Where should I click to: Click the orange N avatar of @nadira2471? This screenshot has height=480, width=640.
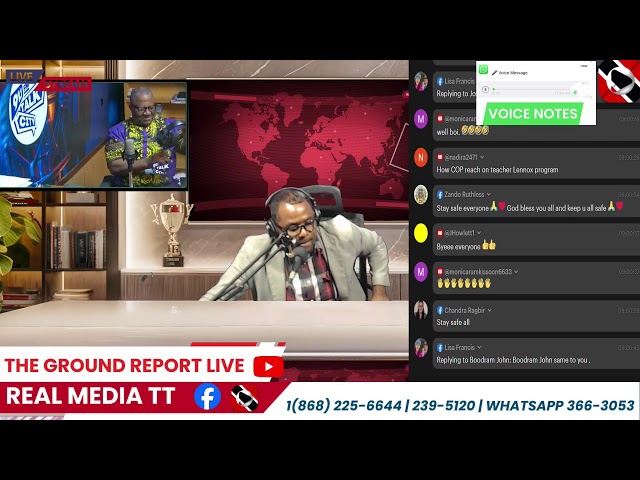click(x=421, y=157)
